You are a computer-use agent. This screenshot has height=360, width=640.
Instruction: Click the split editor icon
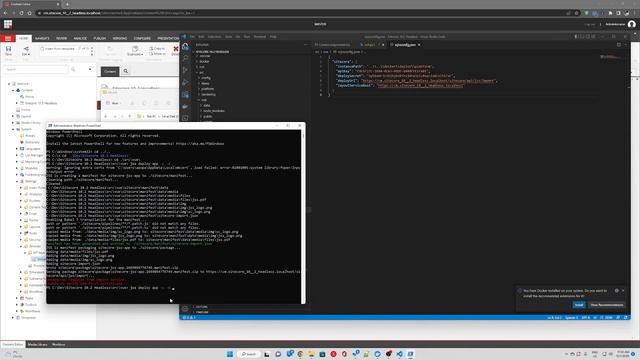tap(619, 44)
